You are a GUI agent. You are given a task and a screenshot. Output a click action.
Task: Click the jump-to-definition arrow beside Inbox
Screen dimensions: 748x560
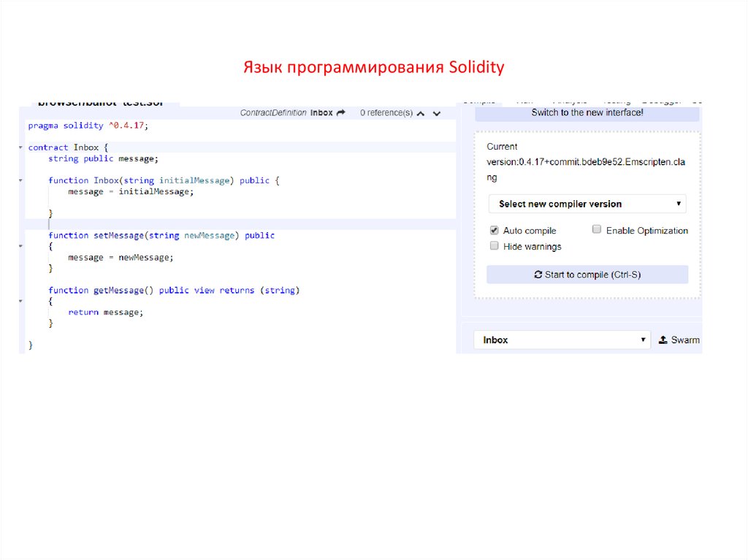click(x=340, y=113)
